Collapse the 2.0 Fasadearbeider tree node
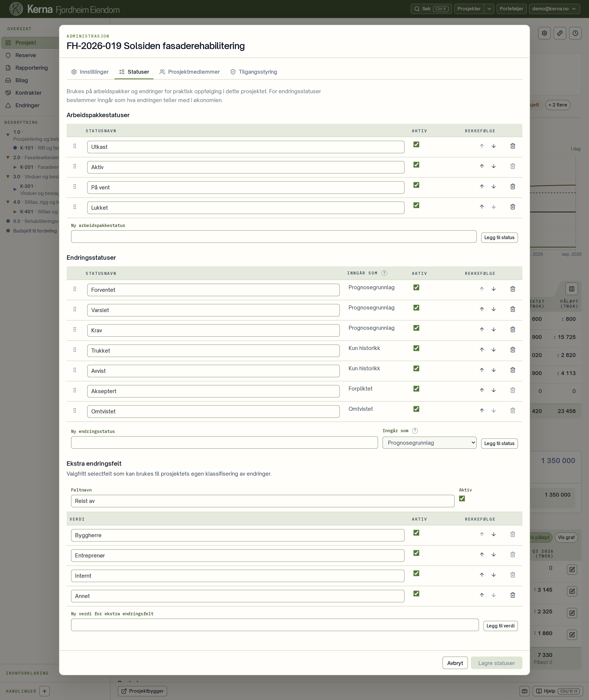 (8, 157)
